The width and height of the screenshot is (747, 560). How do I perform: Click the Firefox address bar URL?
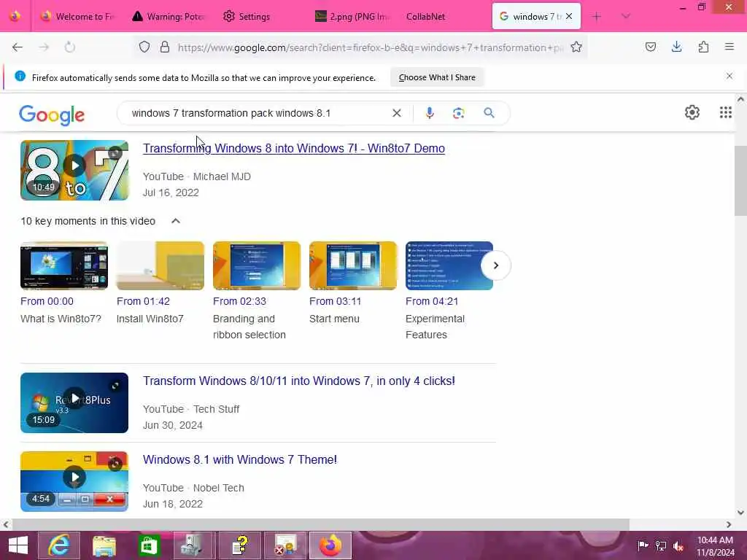click(x=371, y=47)
